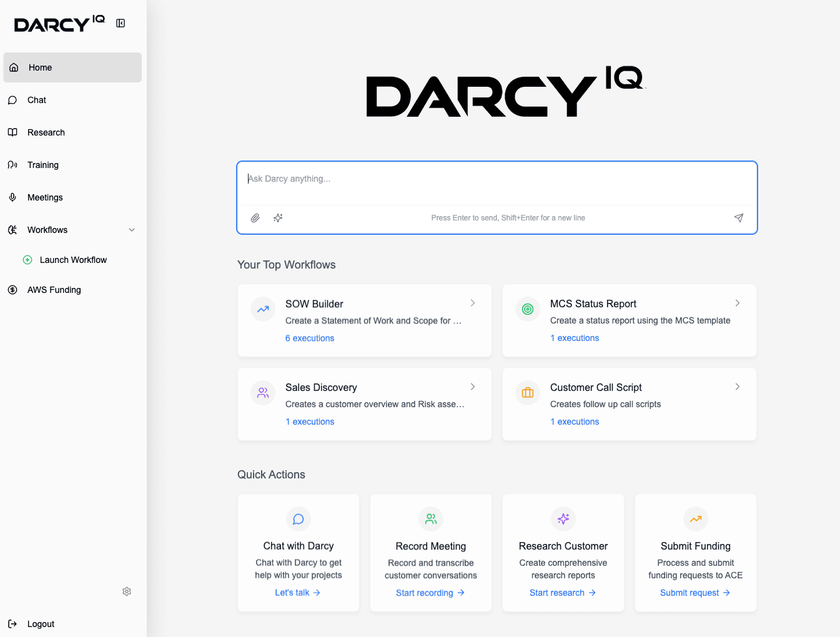This screenshot has height=637, width=840.
Task: Open Customer Call Script card chevron
Action: pyautogui.click(x=738, y=387)
